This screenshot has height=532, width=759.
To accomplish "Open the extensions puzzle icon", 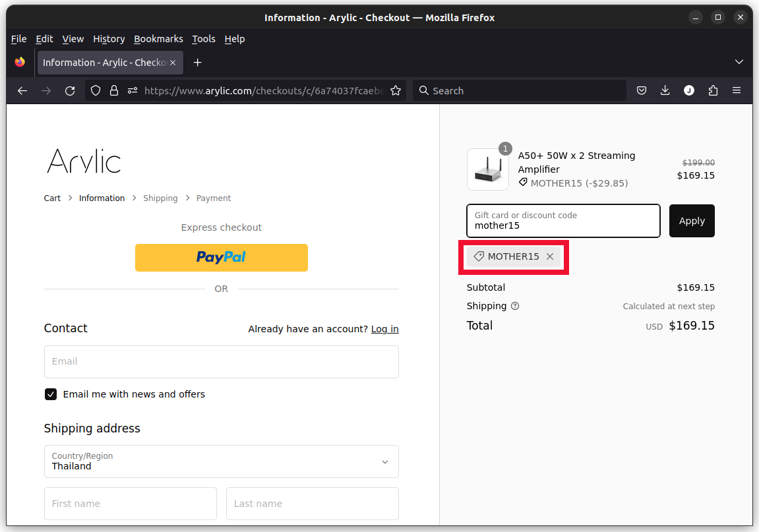I will tap(713, 90).
